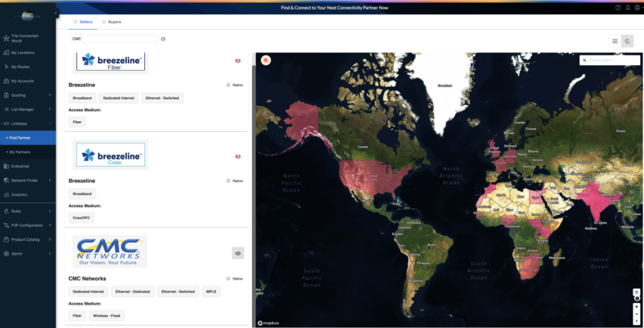Image resolution: width=644 pixels, height=328 pixels.
Task: Switch to Buyers tab
Action: 111,22
